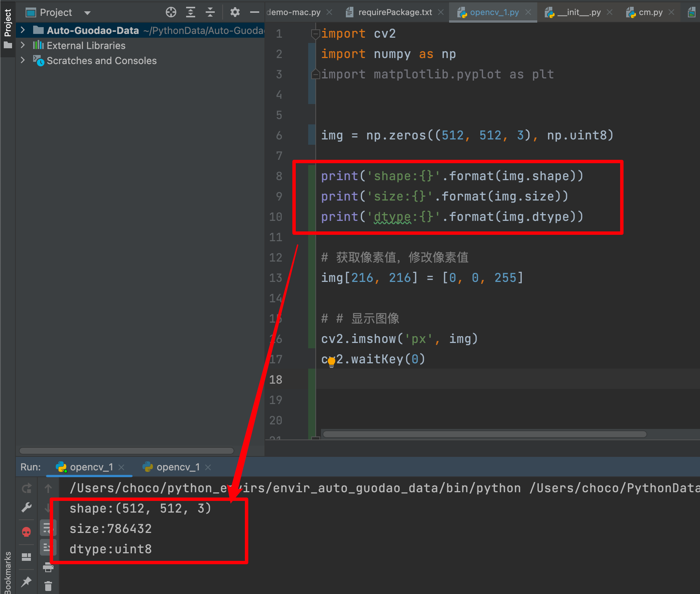Click the Rerun icon in Run panel

tap(26, 489)
